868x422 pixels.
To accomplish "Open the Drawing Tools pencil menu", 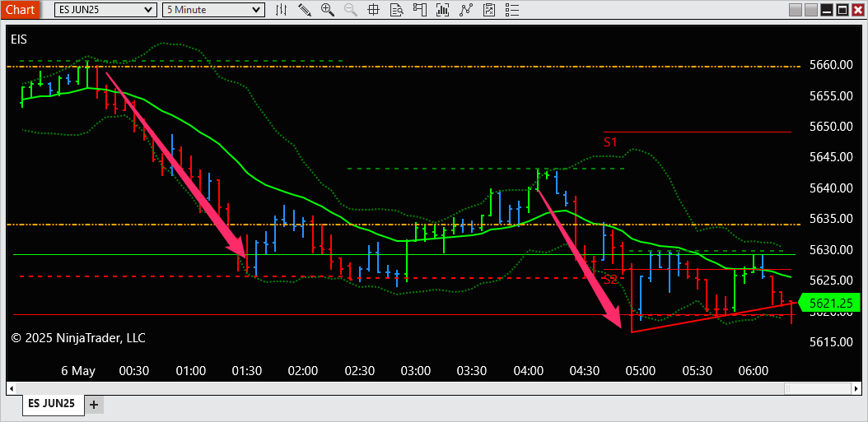I will point(305,9).
